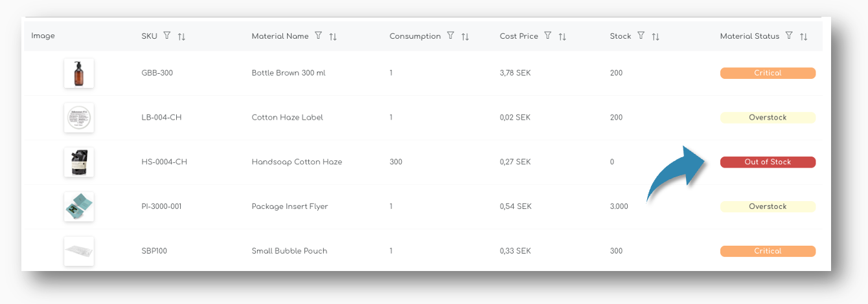Filter the Cost Price column
868x304 pixels.
pos(547,36)
